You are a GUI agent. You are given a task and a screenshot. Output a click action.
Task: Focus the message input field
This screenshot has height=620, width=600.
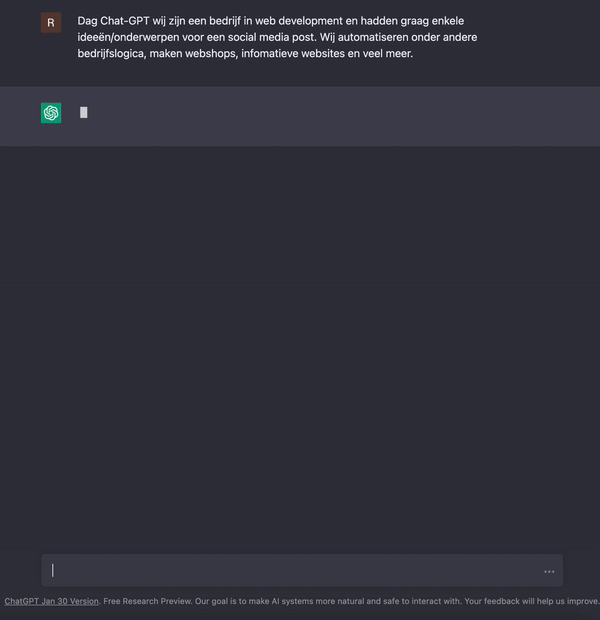(302, 570)
